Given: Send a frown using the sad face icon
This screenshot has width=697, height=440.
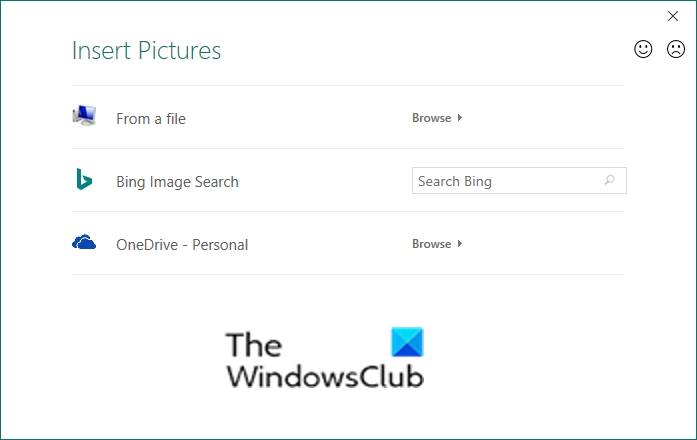Looking at the screenshot, I should pyautogui.click(x=676, y=49).
